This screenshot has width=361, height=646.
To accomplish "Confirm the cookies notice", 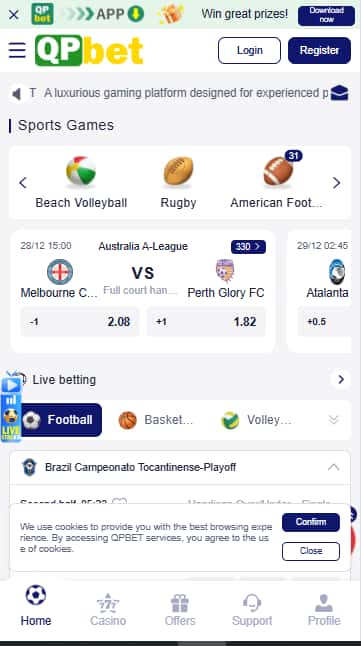I will point(311,522).
